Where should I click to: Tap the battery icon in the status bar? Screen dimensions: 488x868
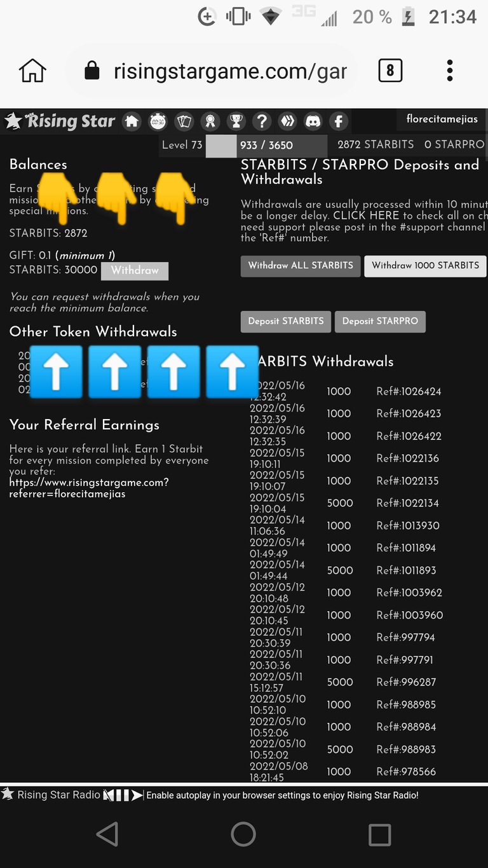pyautogui.click(x=408, y=17)
